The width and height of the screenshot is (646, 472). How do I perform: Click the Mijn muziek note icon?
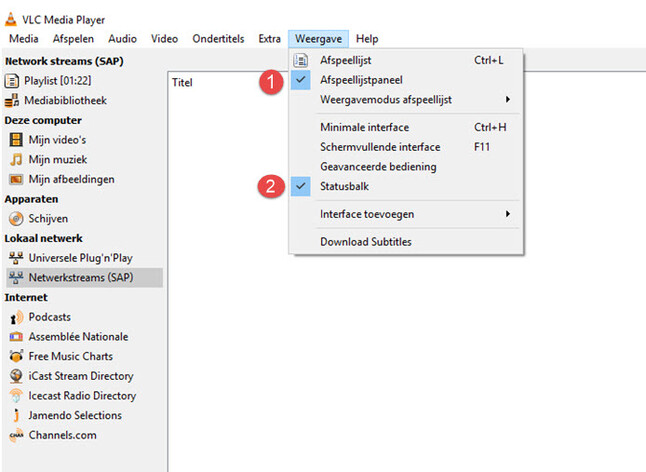[16, 159]
